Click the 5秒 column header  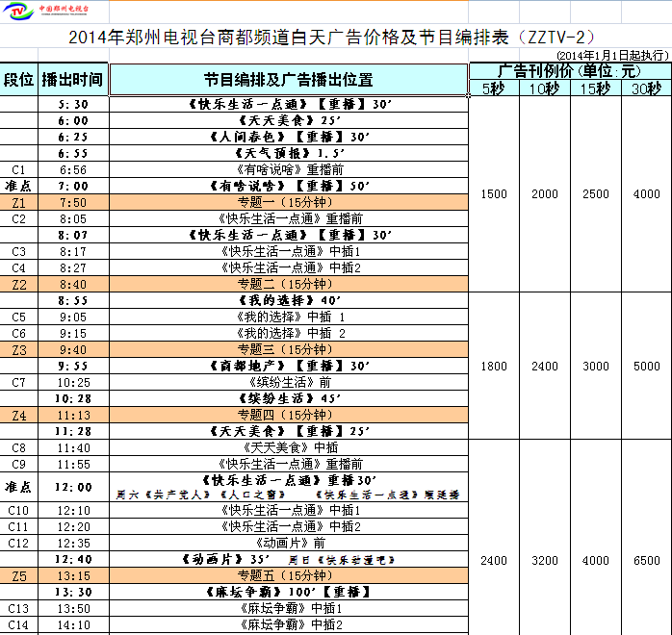click(494, 89)
